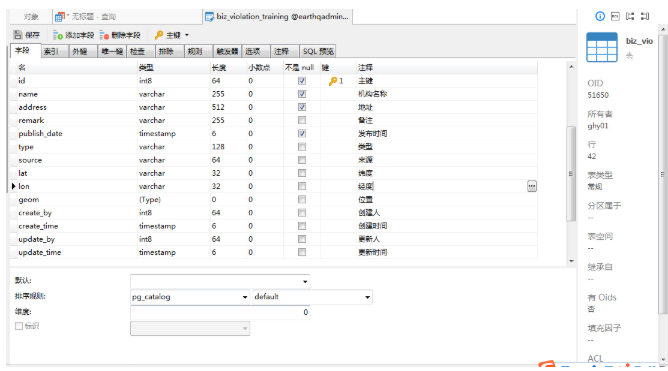This screenshot has height=371, width=668.
Task: Enable not-null for create_by field
Action: (x=302, y=213)
